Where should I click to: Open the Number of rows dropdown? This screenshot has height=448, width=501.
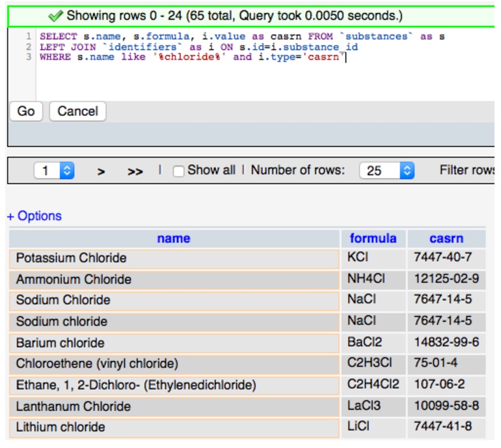[x=387, y=171]
